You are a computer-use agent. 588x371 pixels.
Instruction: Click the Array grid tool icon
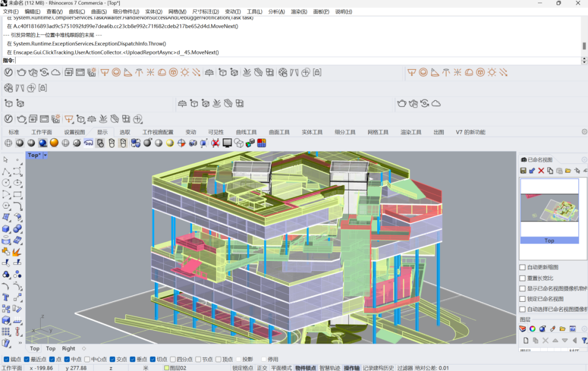pos(6,332)
